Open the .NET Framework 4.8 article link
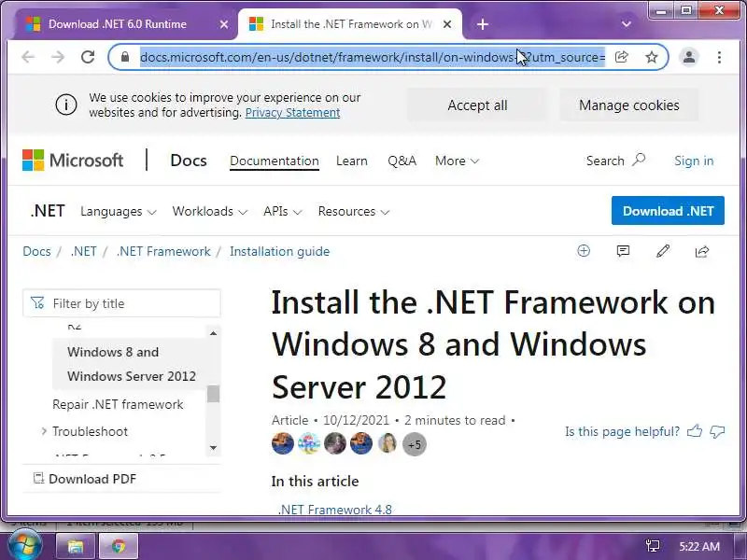 tap(335, 509)
